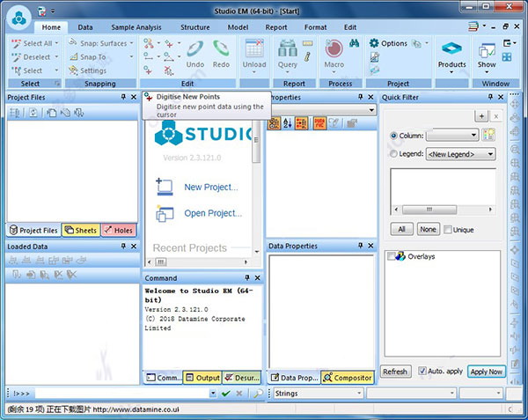
Task: Open the Query tool icon
Action: pyautogui.click(x=288, y=48)
